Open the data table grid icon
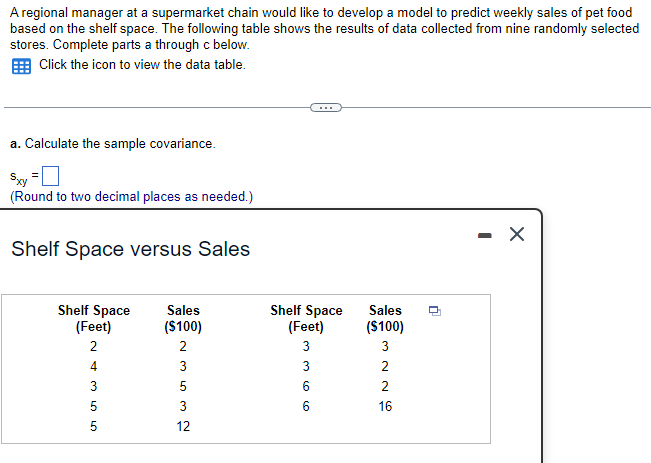 point(20,65)
